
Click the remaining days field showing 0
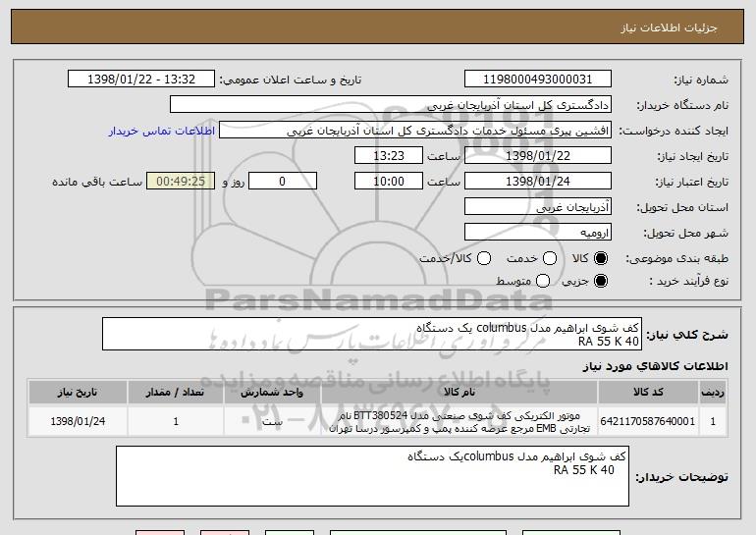coord(283,182)
